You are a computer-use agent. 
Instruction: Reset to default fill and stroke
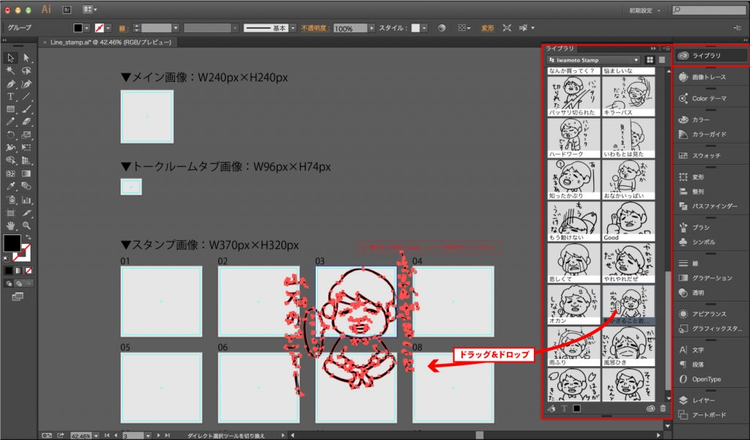pyautogui.click(x=7, y=259)
